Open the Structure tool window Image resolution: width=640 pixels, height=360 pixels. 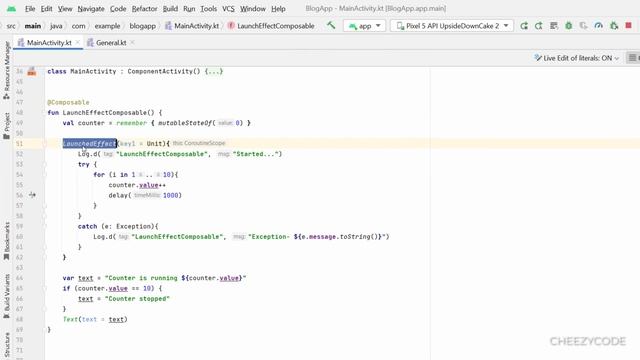tap(7, 345)
